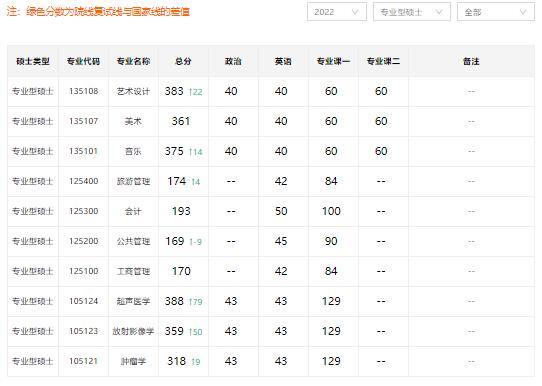Click the 公共管理 major name
542x386 pixels.
point(133,241)
